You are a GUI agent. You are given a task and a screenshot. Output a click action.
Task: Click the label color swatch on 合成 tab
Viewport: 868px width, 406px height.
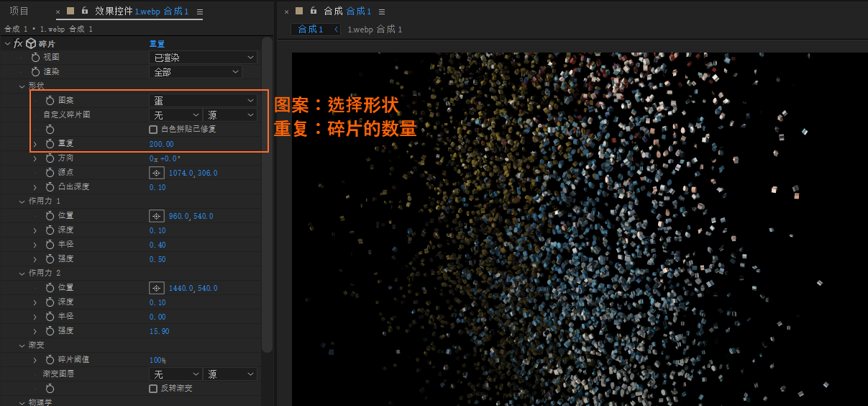pyautogui.click(x=300, y=11)
